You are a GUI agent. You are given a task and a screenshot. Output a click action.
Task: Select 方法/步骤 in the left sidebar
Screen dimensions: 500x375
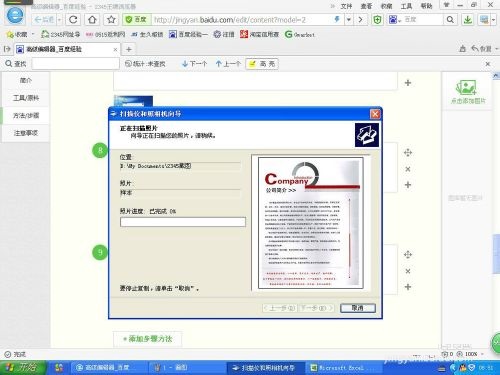tap(26, 116)
